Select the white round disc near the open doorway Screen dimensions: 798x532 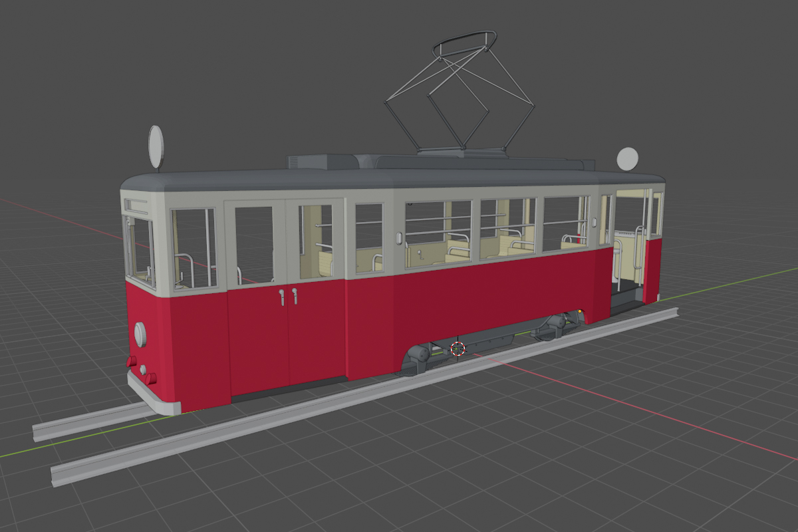(x=627, y=159)
